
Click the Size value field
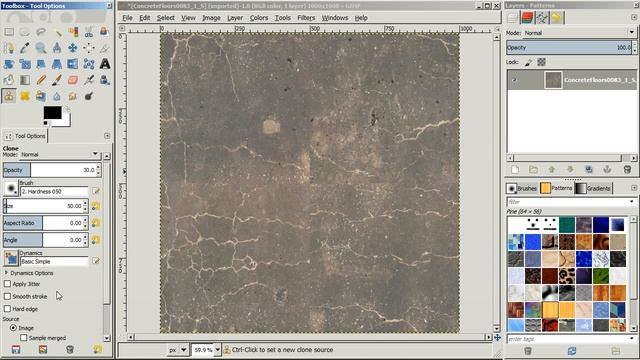pos(42,206)
